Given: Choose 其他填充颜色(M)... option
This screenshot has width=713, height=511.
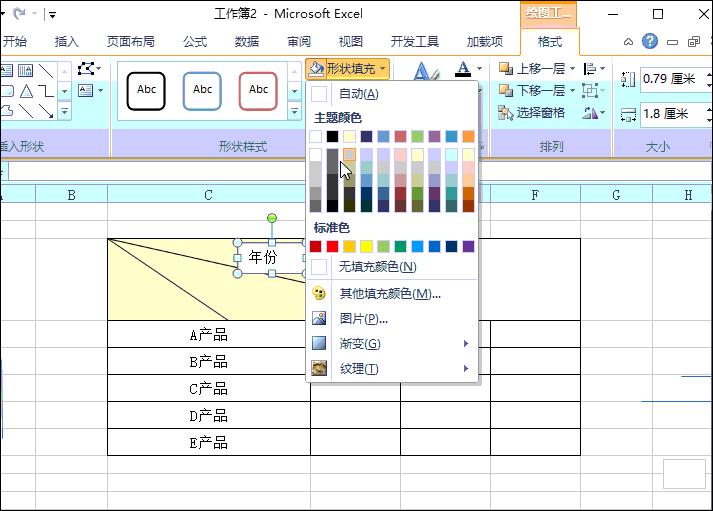Looking at the screenshot, I should coord(393,294).
